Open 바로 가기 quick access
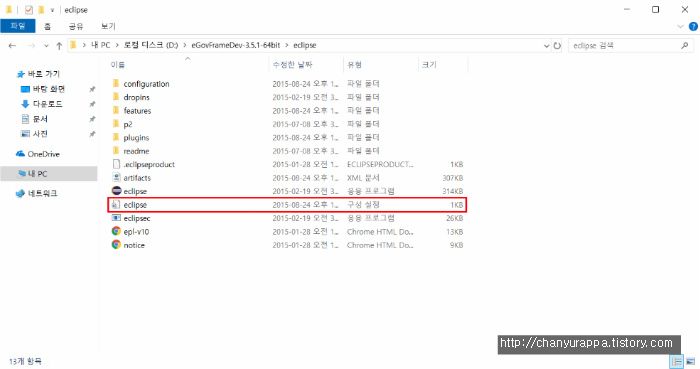Image resolution: width=700 pixels, height=369 pixels. [x=38, y=74]
